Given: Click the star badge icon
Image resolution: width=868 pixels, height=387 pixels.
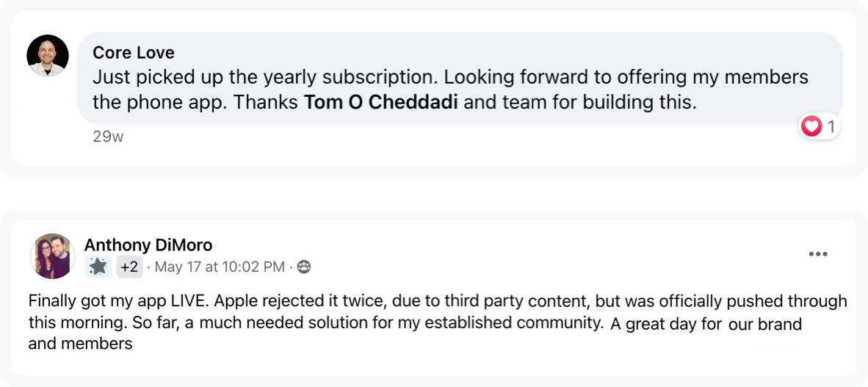Looking at the screenshot, I should point(98,267).
